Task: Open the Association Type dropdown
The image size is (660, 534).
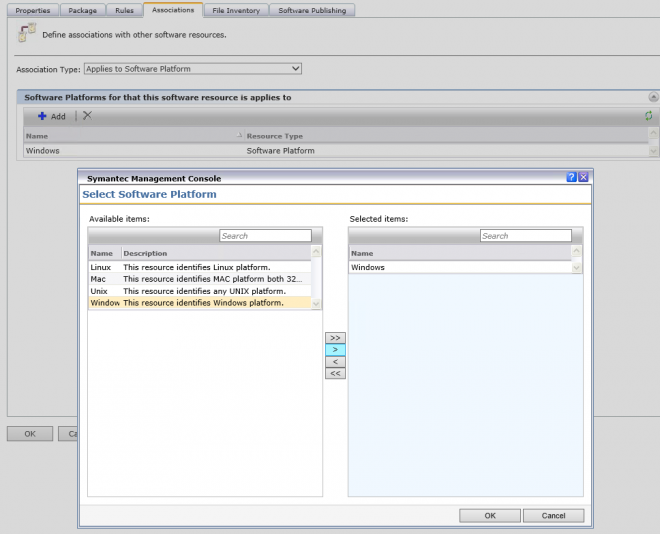Action: [193, 69]
